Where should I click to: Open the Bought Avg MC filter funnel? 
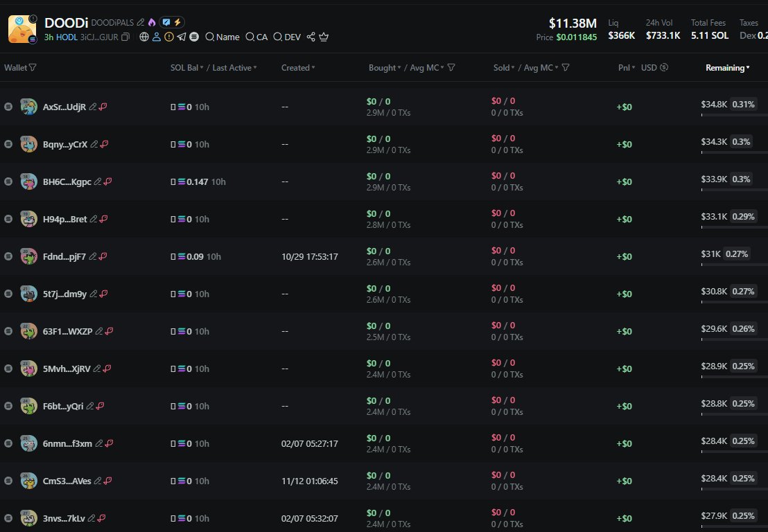pyautogui.click(x=451, y=68)
